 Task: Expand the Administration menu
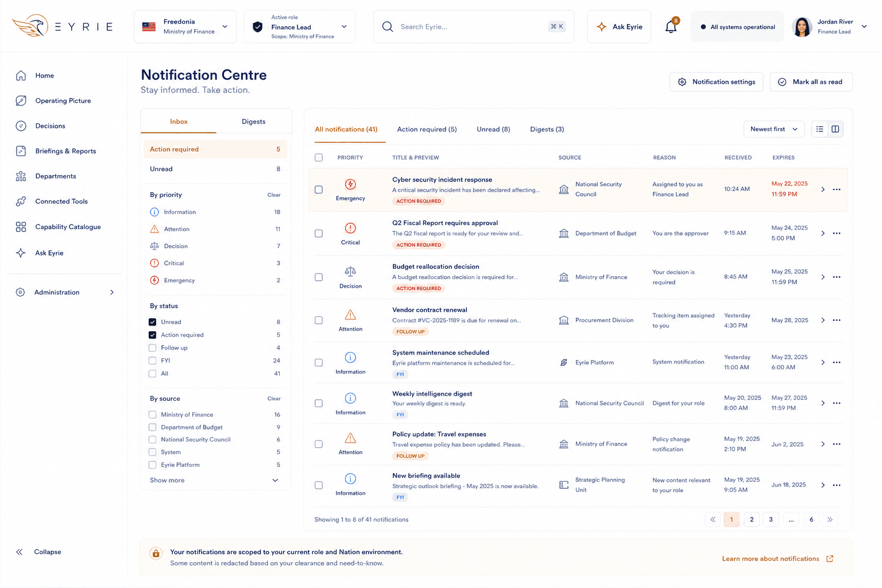point(65,292)
